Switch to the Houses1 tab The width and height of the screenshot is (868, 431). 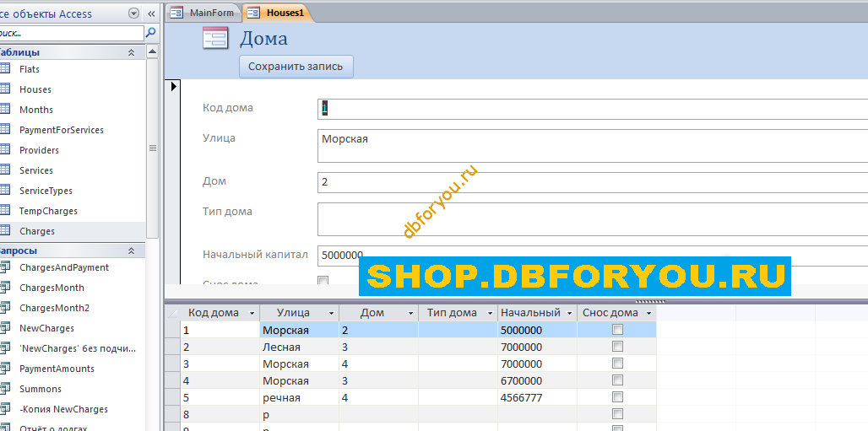[278, 13]
